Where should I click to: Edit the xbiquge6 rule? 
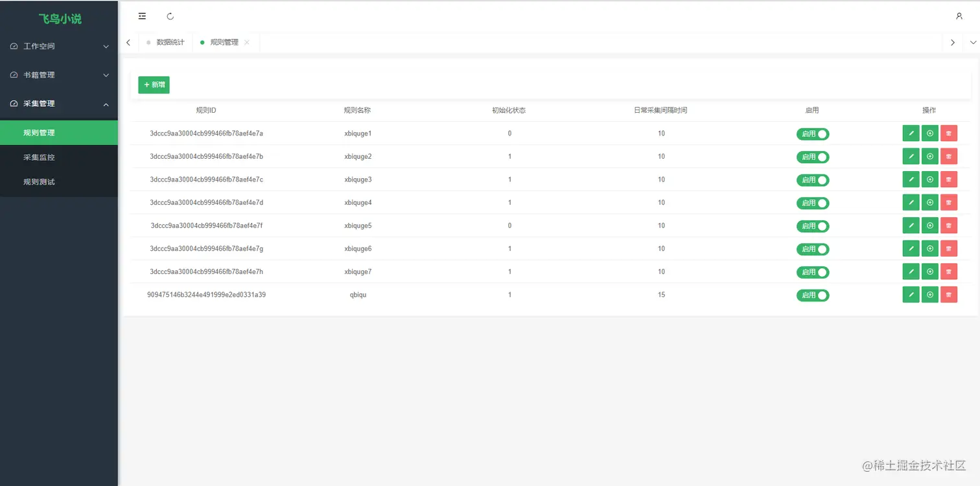tap(911, 248)
